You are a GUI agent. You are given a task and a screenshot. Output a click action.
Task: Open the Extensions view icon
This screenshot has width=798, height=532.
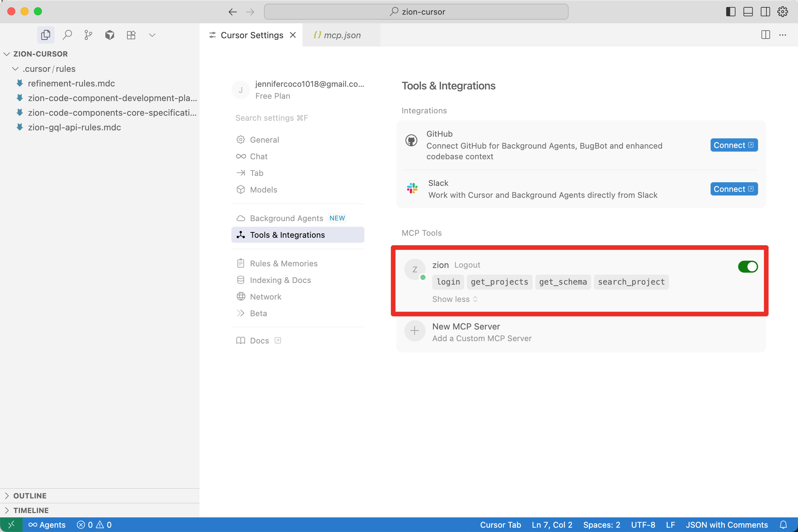131,35
